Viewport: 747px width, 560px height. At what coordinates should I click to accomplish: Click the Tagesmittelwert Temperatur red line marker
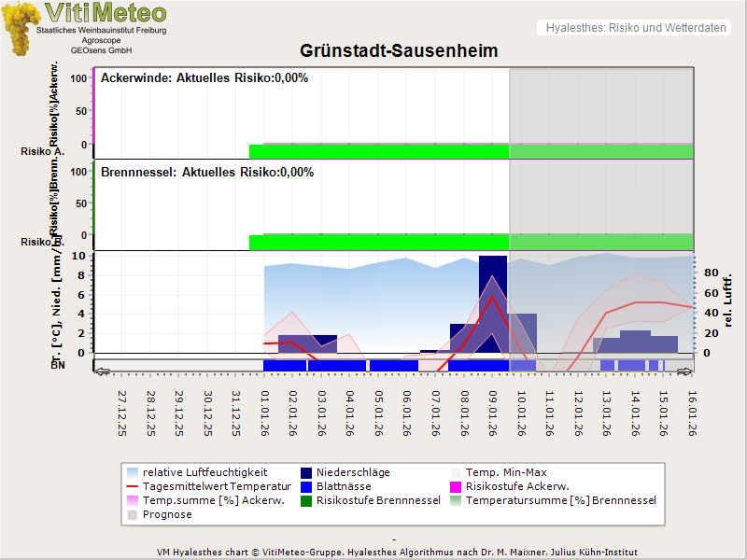click(133, 486)
